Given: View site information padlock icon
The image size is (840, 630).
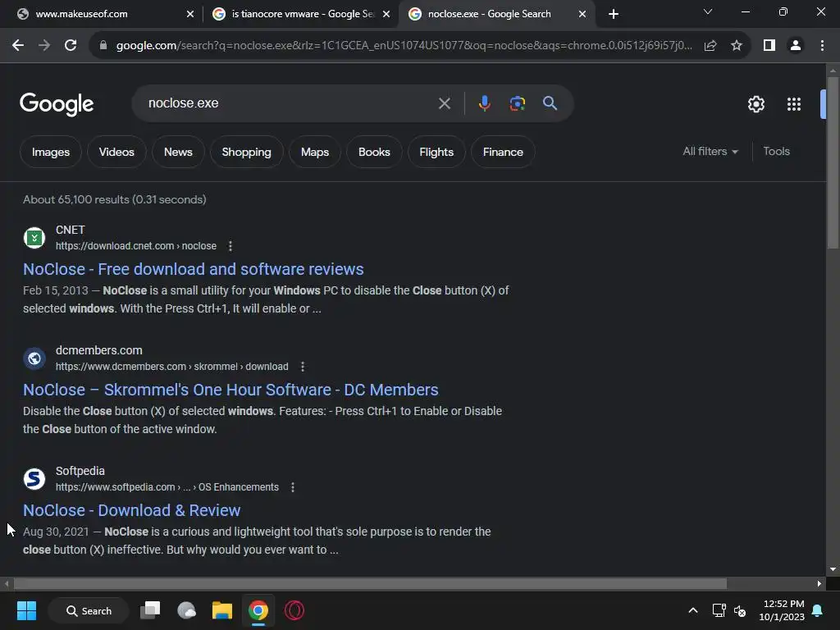Looking at the screenshot, I should pyautogui.click(x=103, y=46).
